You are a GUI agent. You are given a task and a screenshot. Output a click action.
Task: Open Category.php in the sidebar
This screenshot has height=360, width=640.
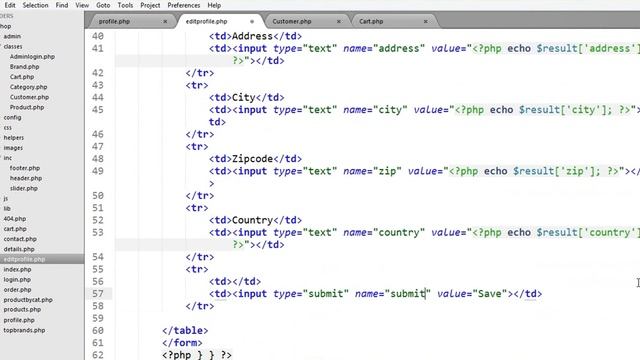(29, 87)
